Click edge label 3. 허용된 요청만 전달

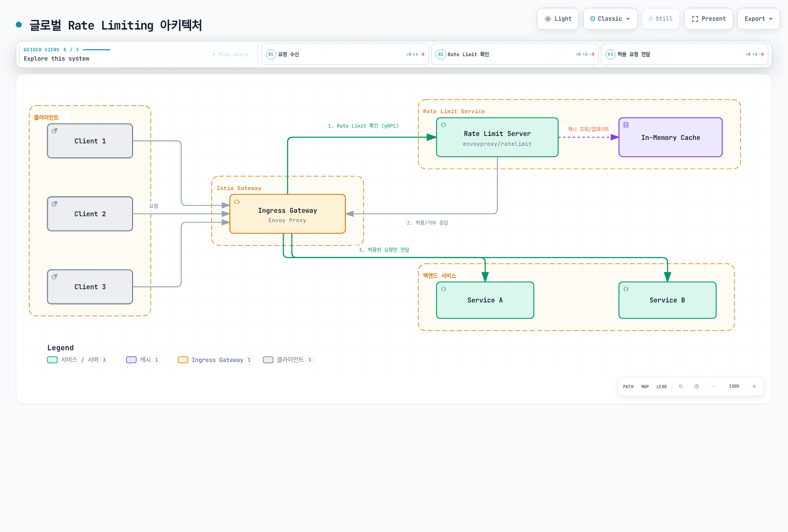click(x=384, y=250)
